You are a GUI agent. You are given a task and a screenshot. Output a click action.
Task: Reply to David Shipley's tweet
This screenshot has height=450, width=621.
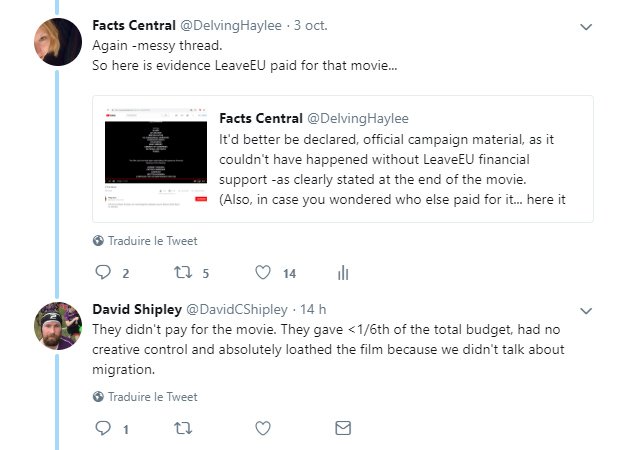(103, 428)
